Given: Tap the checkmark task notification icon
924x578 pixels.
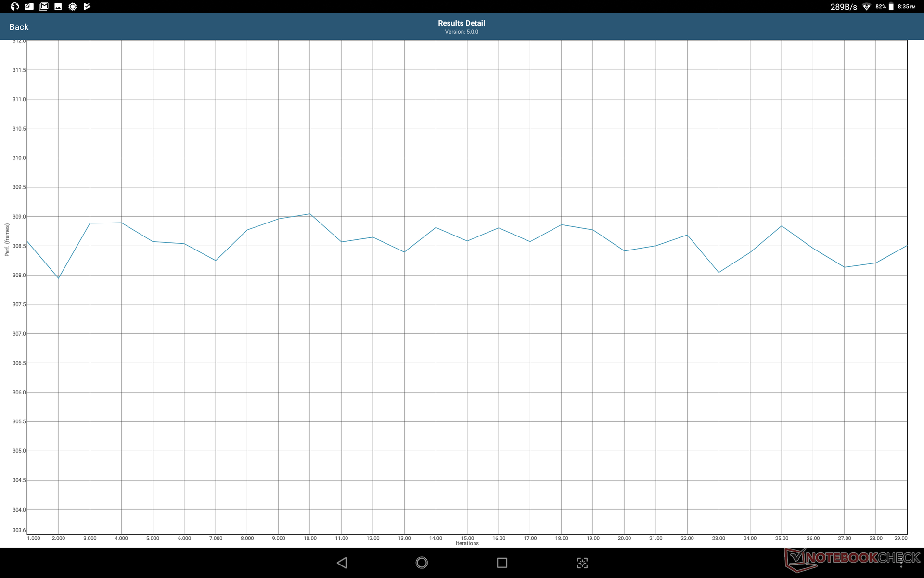Looking at the screenshot, I should coord(87,6).
